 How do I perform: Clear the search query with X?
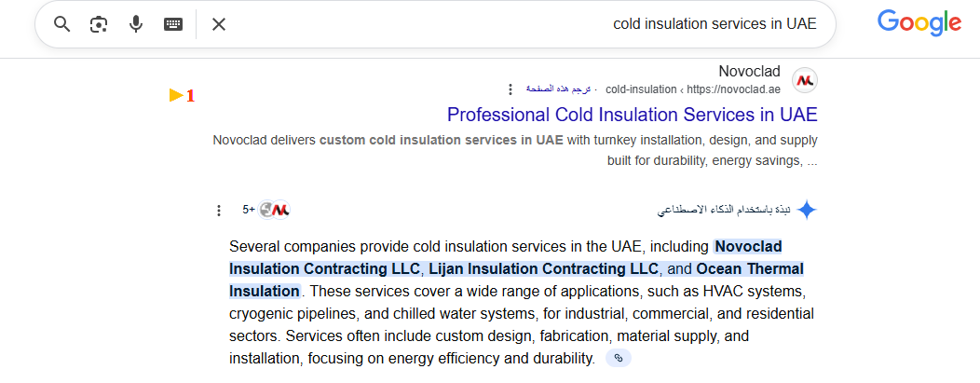click(218, 24)
